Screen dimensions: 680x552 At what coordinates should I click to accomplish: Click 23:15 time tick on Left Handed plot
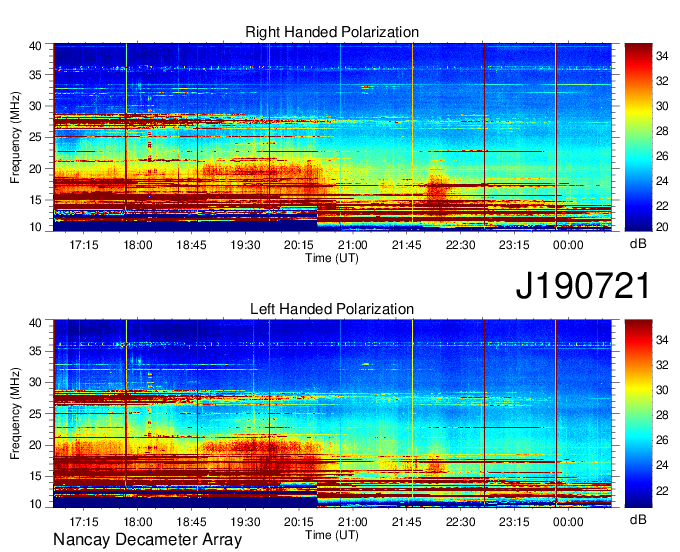[x=514, y=522]
